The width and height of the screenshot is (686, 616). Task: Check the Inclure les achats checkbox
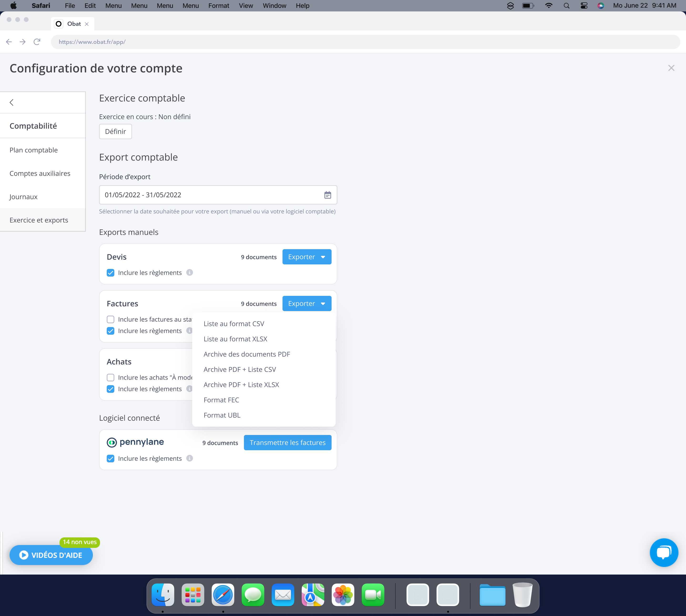click(111, 378)
